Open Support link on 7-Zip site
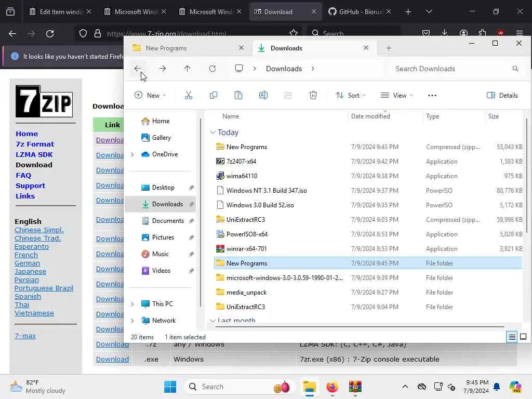532x399 pixels. click(x=30, y=186)
